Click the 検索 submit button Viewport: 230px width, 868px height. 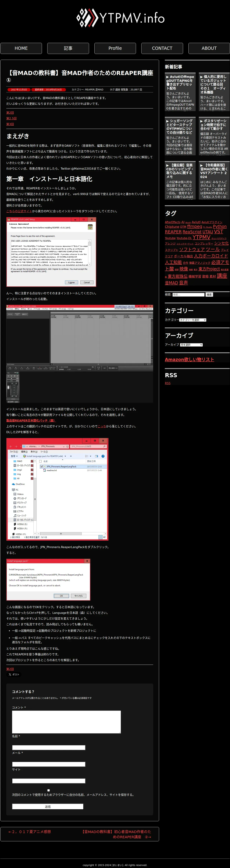(209, 294)
